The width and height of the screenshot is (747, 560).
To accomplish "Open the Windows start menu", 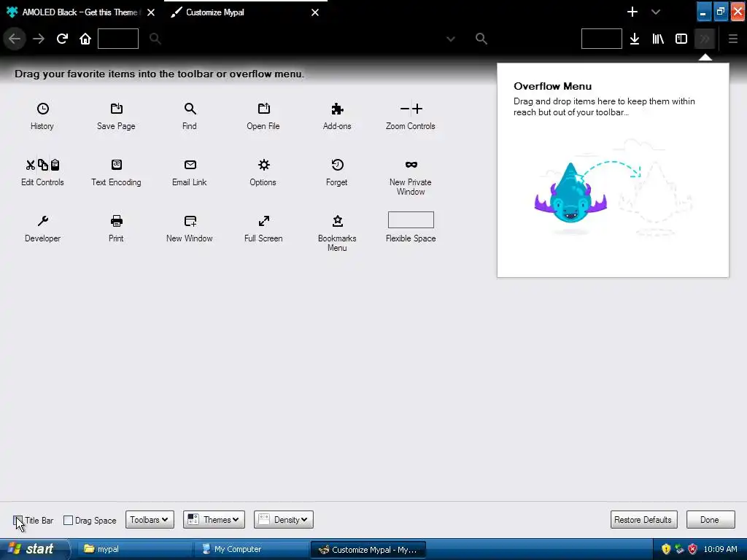I will coord(34,549).
